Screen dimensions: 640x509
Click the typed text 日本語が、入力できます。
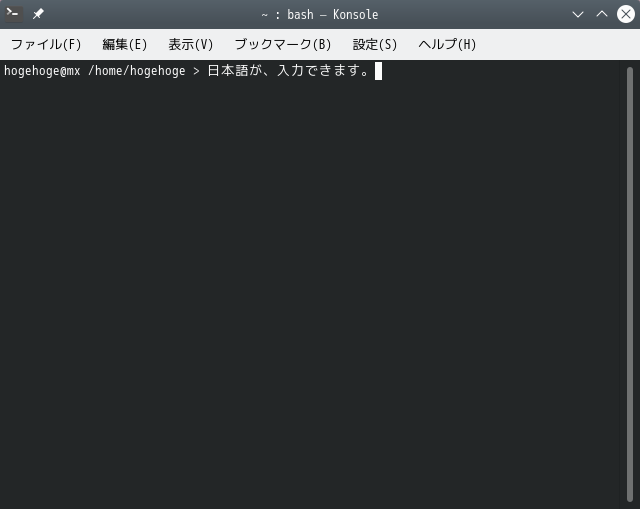coord(289,71)
